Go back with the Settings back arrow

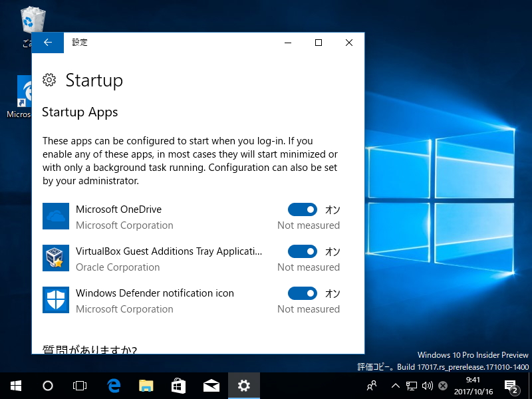coord(48,43)
